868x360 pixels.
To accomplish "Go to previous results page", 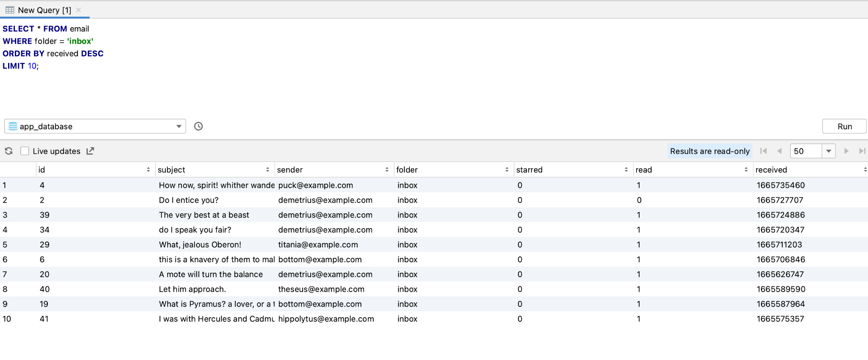I will 779,151.
